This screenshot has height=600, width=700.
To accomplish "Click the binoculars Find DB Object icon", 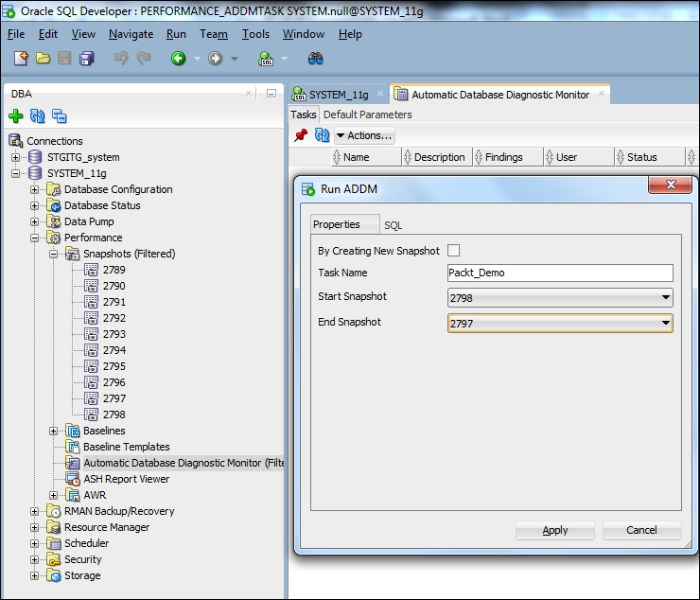I will click(x=315, y=58).
